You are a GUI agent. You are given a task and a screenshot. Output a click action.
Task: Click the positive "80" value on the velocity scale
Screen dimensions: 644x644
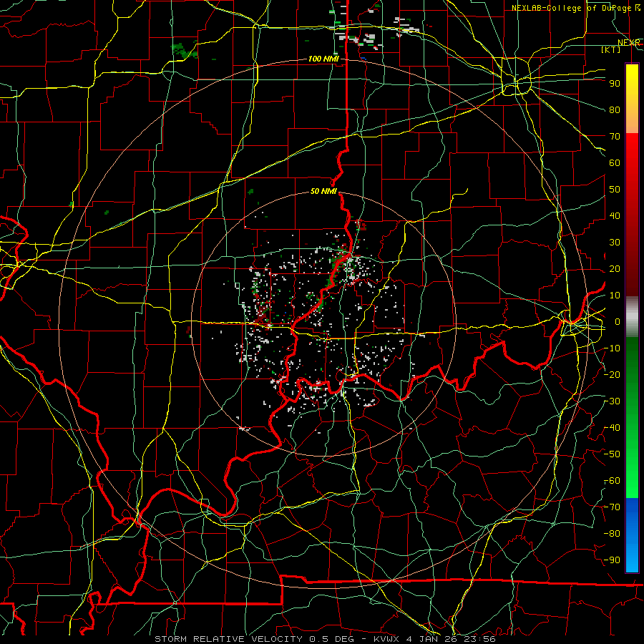(x=615, y=110)
